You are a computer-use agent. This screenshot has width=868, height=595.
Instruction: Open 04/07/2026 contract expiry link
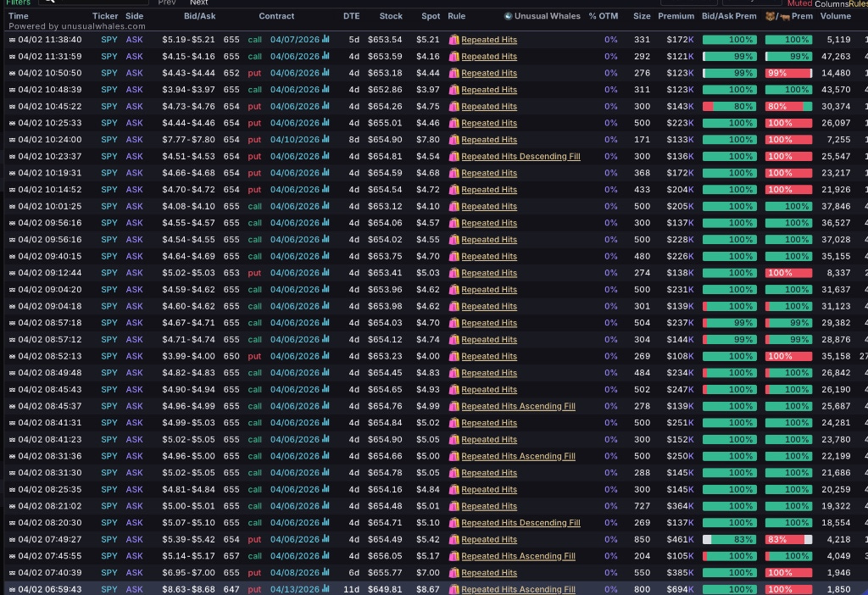294,39
